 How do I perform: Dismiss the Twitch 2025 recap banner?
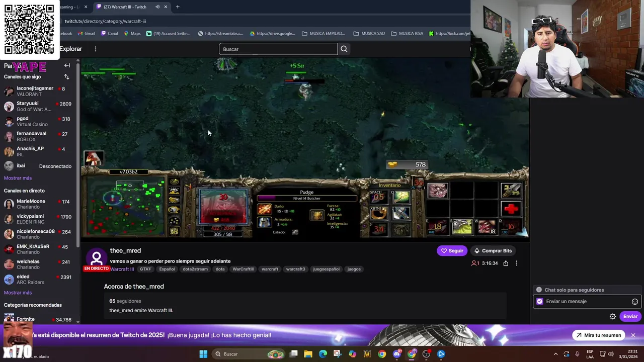click(x=633, y=335)
